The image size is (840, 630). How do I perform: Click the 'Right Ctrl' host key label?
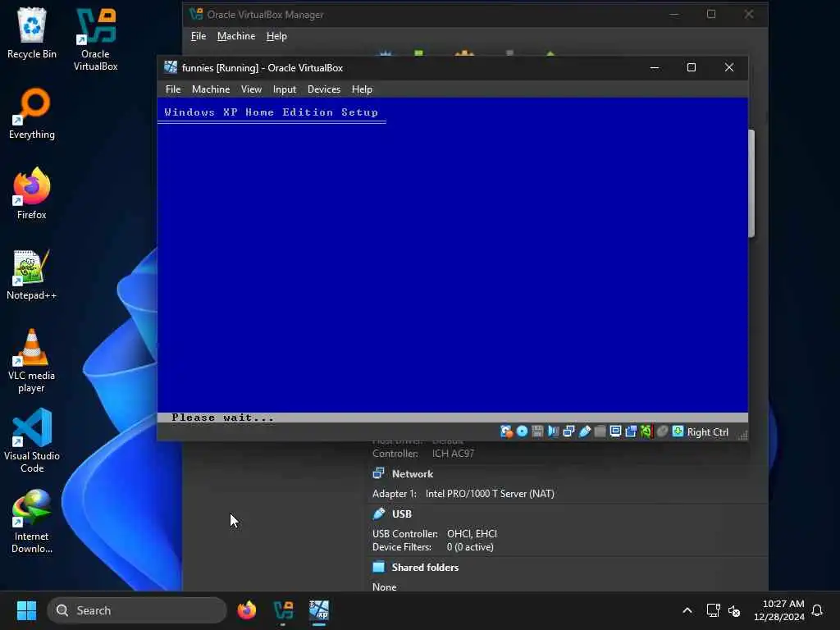(x=708, y=432)
